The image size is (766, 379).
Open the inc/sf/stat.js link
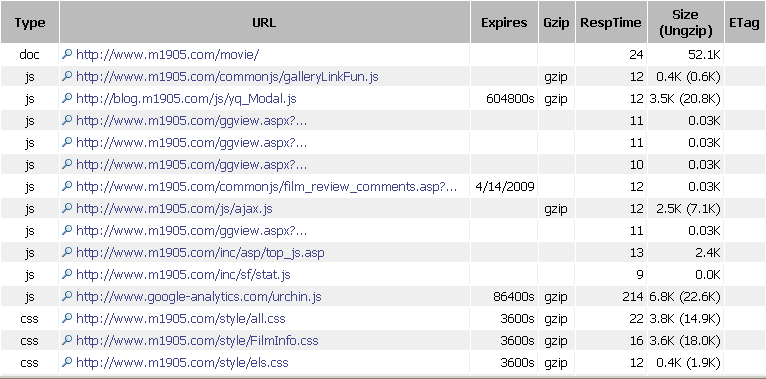click(183, 274)
